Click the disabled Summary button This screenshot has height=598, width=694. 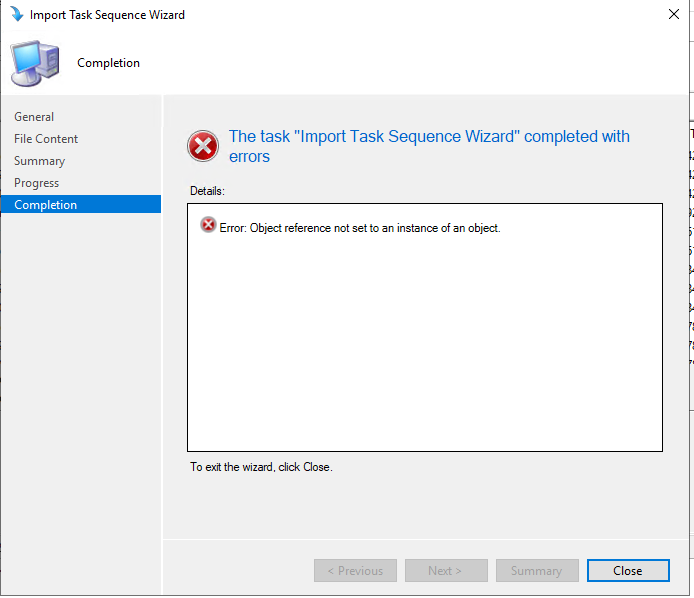[537, 571]
